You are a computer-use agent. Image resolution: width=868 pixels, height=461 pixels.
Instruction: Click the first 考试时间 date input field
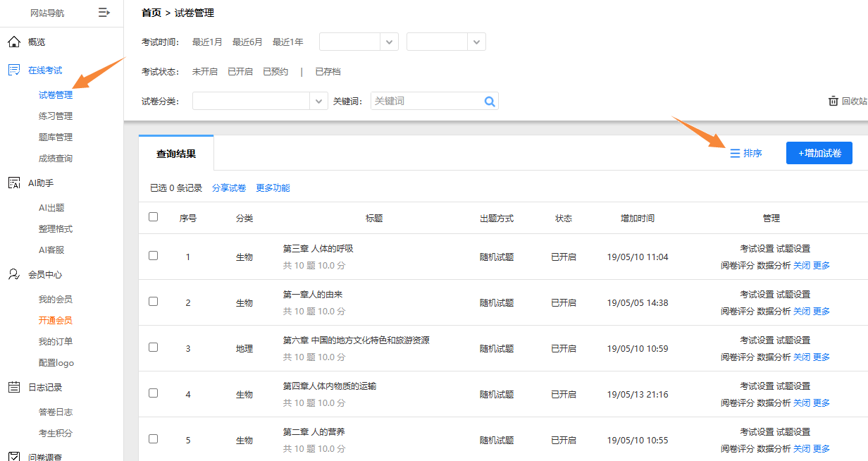pyautogui.click(x=350, y=42)
